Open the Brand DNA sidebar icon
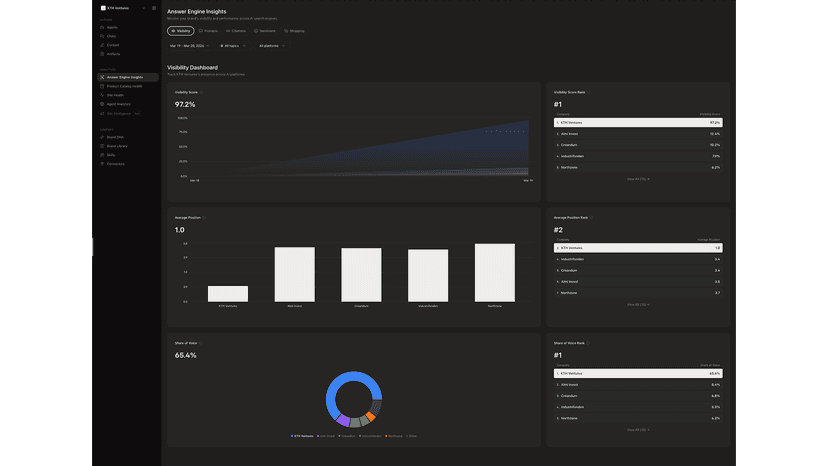Viewport: 828px width, 466px height. (x=102, y=137)
